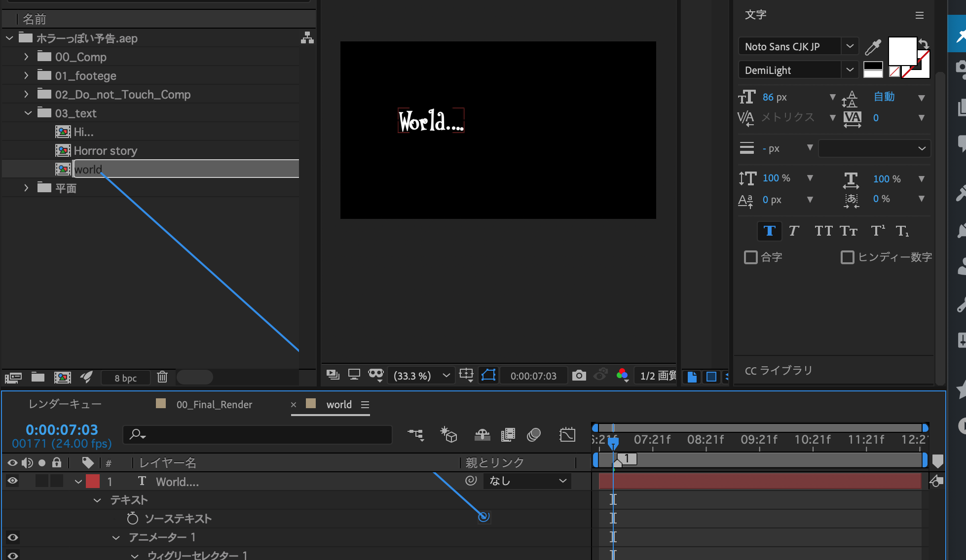Show channel and color management settings
Viewport: 966px width, 560px height.
622,375
